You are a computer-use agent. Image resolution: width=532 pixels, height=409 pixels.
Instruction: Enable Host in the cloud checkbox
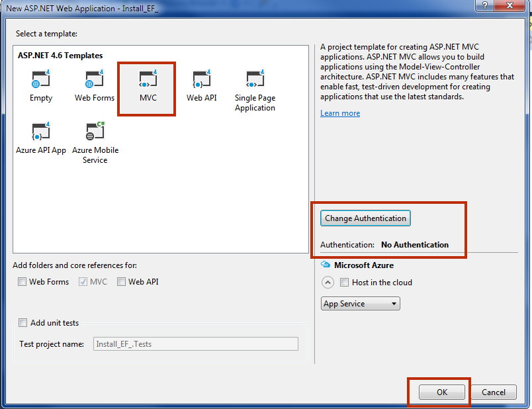(344, 283)
